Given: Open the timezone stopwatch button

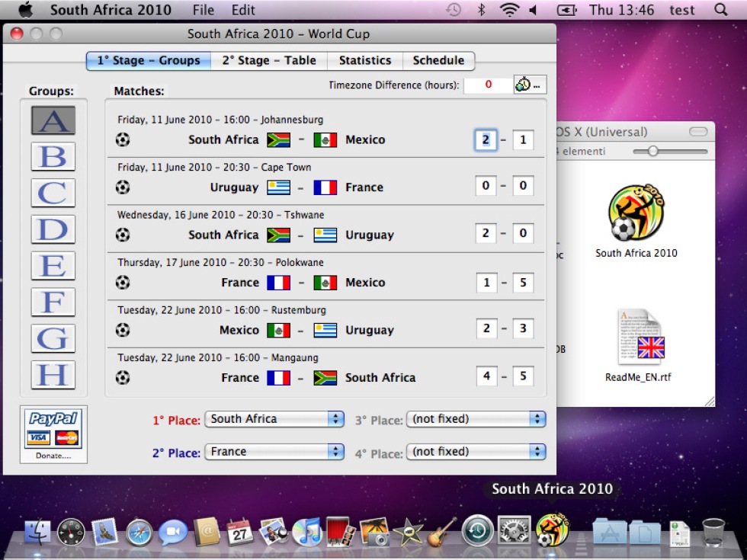Looking at the screenshot, I should click(x=530, y=85).
